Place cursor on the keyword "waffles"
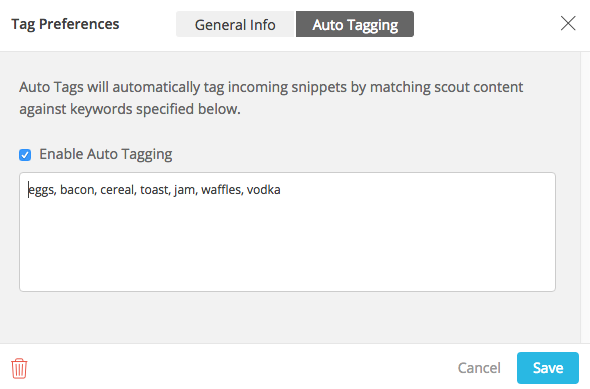Image resolution: width=590 pixels, height=389 pixels. [221, 190]
